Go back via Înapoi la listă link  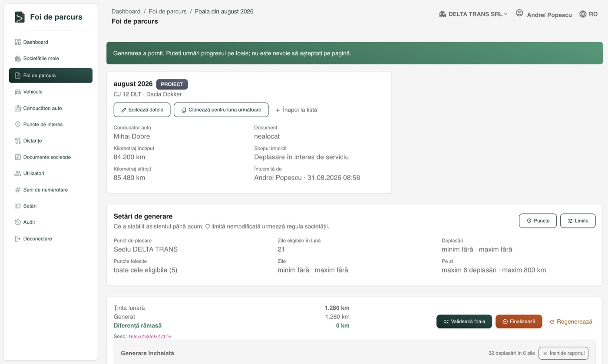click(297, 110)
